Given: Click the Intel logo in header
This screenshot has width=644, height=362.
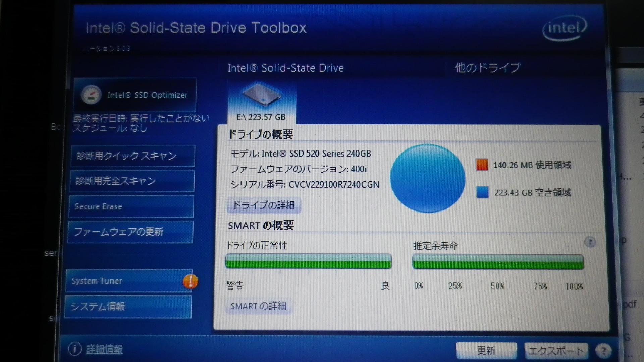Looking at the screenshot, I should (565, 28).
